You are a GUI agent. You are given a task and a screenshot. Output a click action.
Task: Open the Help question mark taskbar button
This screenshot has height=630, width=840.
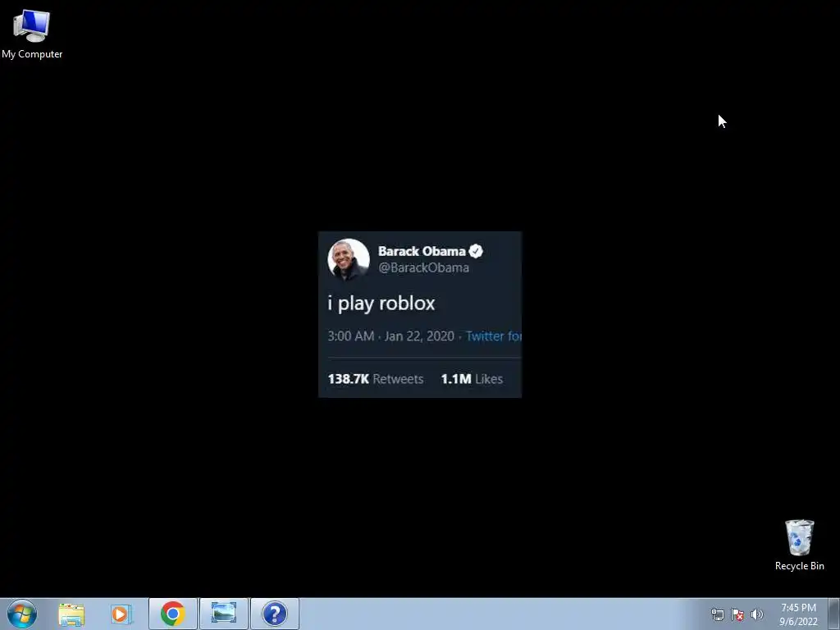pyautogui.click(x=275, y=614)
